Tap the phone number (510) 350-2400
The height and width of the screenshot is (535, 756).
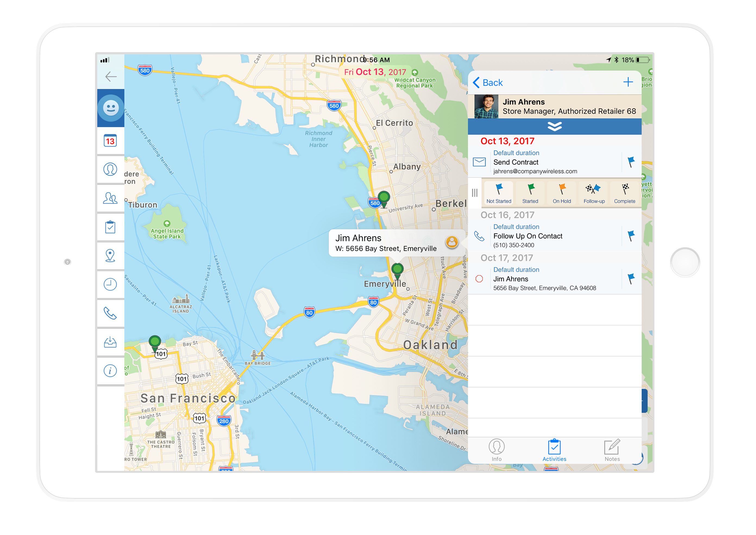click(514, 245)
